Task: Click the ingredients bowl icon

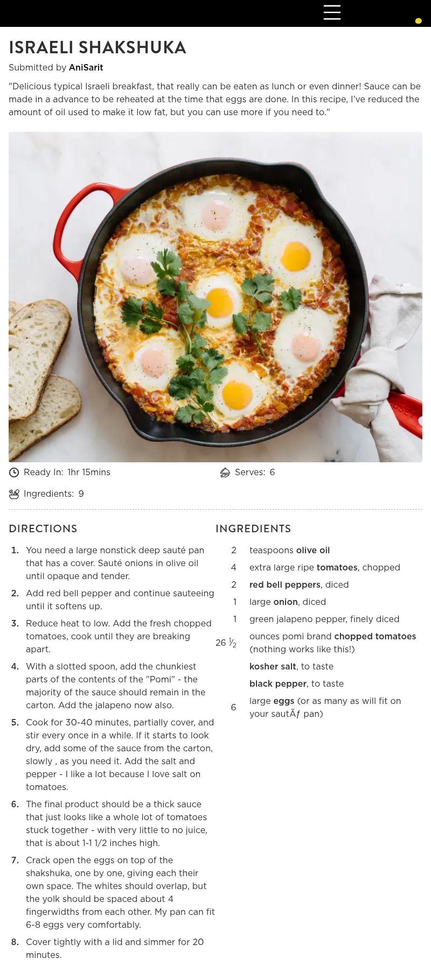Action: [x=14, y=494]
